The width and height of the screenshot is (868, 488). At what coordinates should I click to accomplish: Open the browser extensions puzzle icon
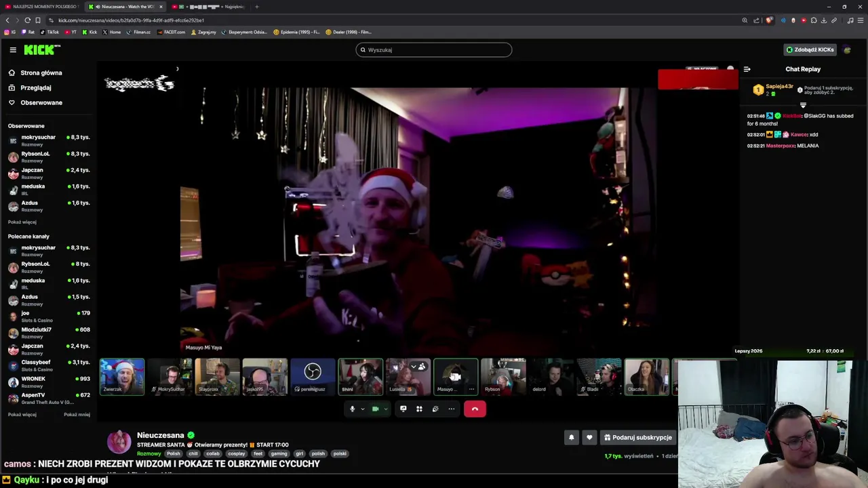coord(814,20)
